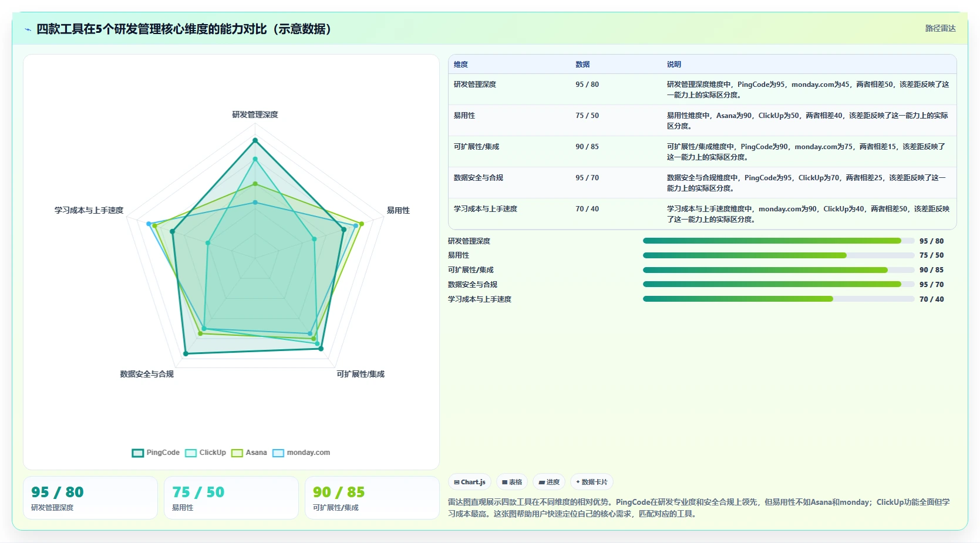Toggle Asana dataset in radar legend
Viewport: 980px width, 543px height.
(249, 453)
